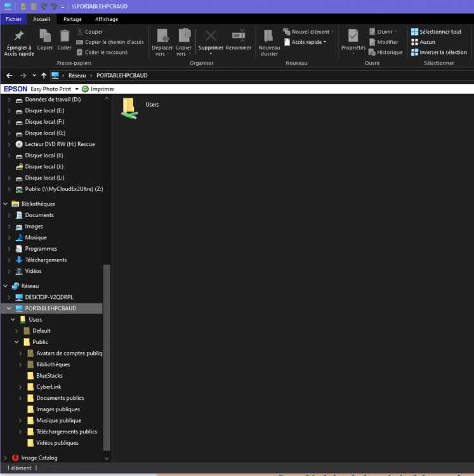
Task: Select Lecteur DVD RW (H:) Rescue
Action: coord(60,144)
